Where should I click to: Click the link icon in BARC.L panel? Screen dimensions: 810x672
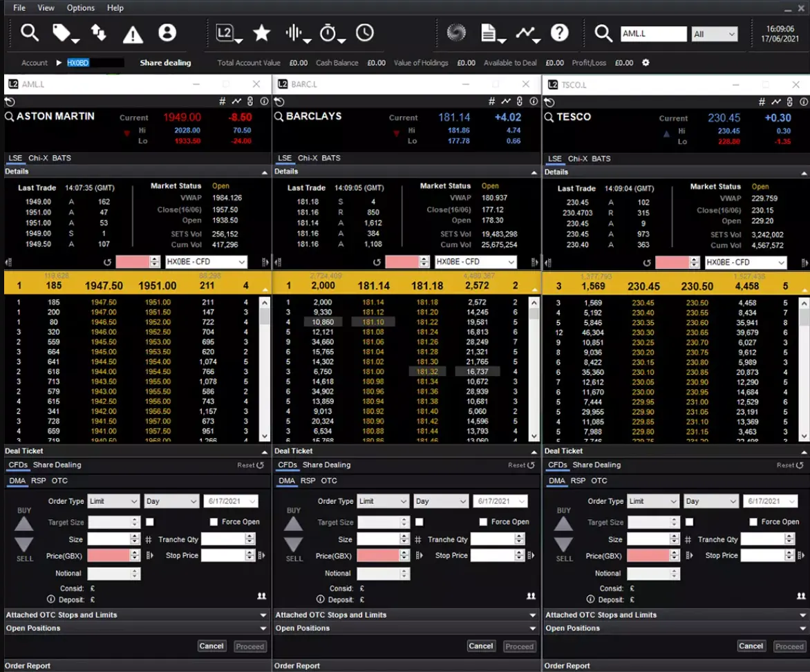click(520, 102)
